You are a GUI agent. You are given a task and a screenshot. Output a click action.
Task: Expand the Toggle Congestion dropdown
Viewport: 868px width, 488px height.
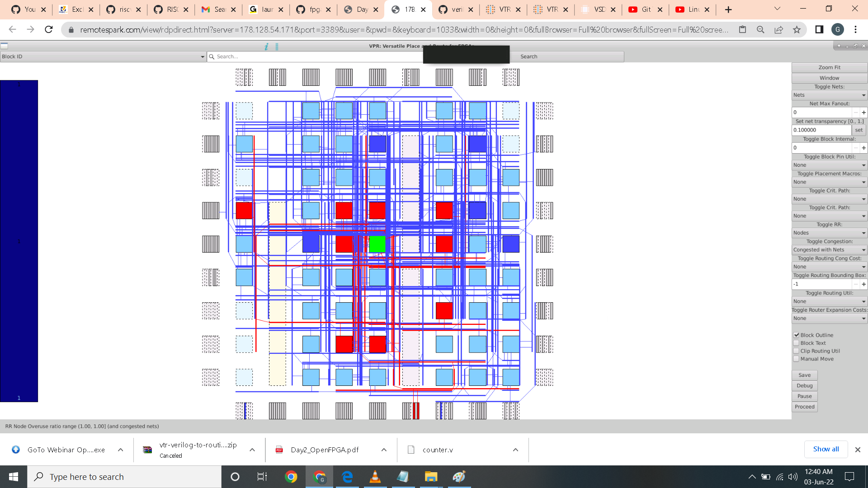tap(829, 250)
